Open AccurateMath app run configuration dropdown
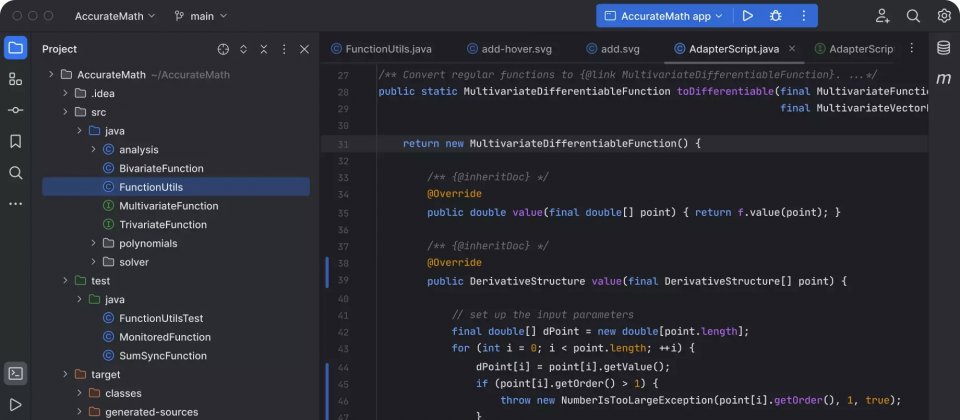Image resolution: width=960 pixels, height=420 pixels. (x=664, y=16)
